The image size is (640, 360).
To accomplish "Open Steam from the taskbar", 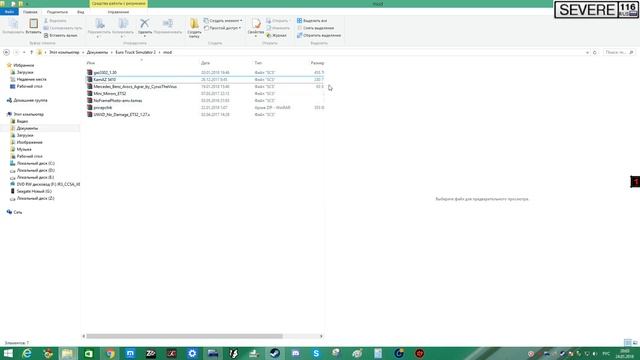I will tap(275, 353).
